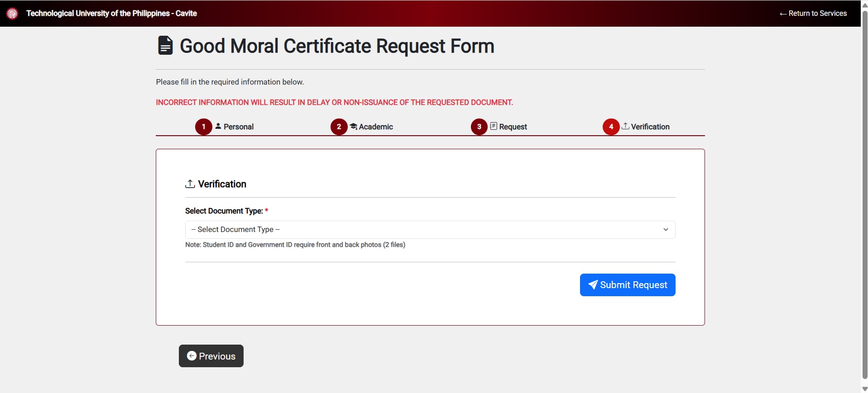The width and height of the screenshot is (868, 393).
Task: Click the scrollbar down arrow
Action: [x=864, y=389]
